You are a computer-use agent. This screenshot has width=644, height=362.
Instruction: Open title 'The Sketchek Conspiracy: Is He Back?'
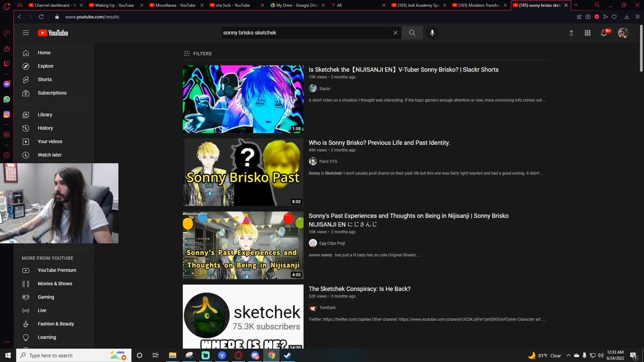360,289
